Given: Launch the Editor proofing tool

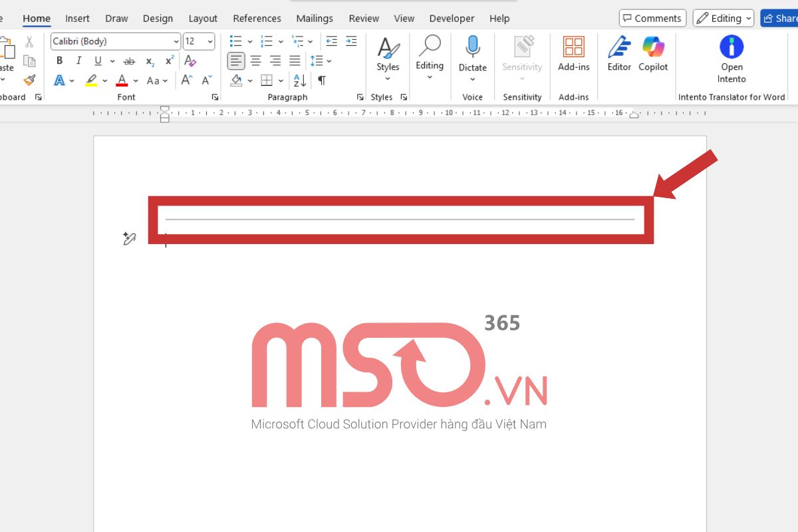Looking at the screenshot, I should pos(619,54).
